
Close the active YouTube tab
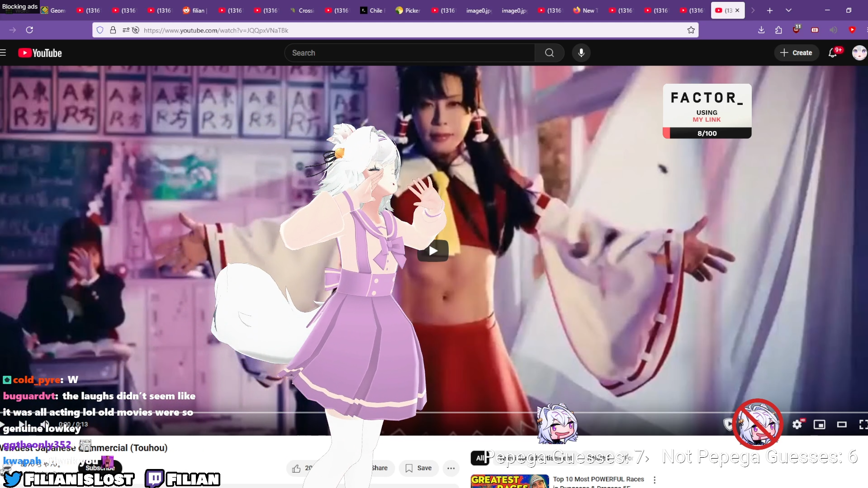pos(737,10)
